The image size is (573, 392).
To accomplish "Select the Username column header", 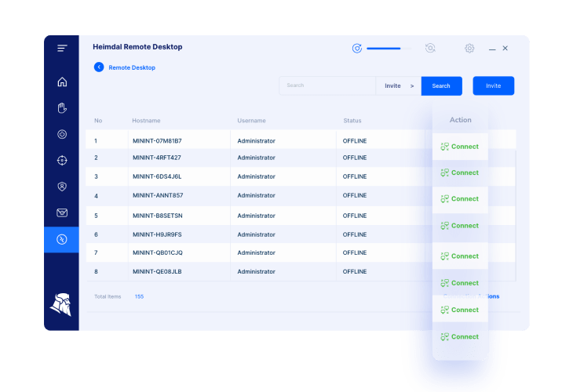I will tap(251, 121).
